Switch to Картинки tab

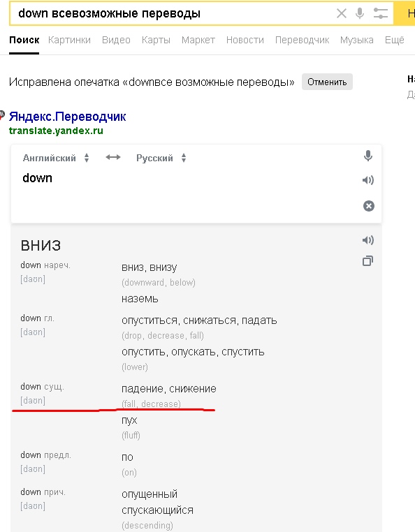point(69,40)
